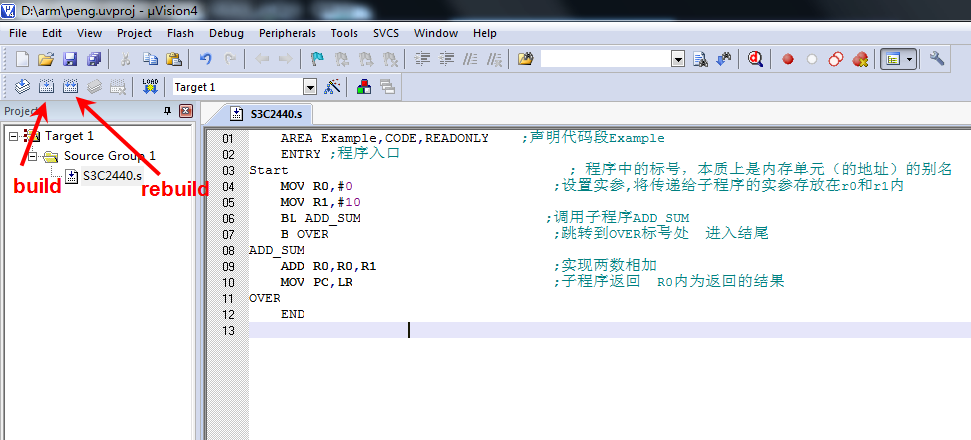
Task: Pin the Project panel with pushpin
Action: pyautogui.click(x=167, y=111)
